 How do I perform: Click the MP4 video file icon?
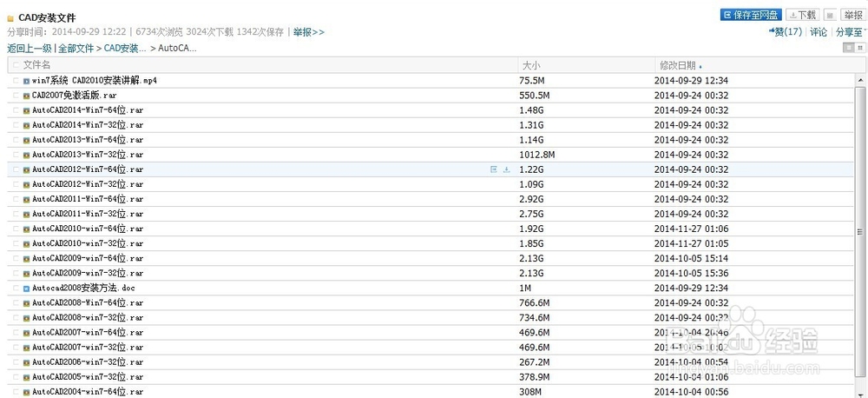pos(27,81)
